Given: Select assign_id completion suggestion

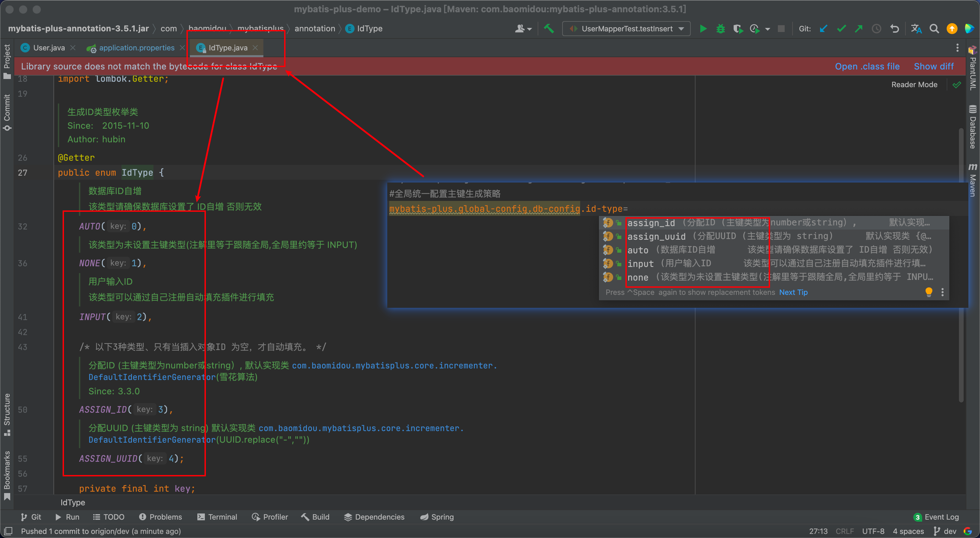Looking at the screenshot, I should [774, 223].
